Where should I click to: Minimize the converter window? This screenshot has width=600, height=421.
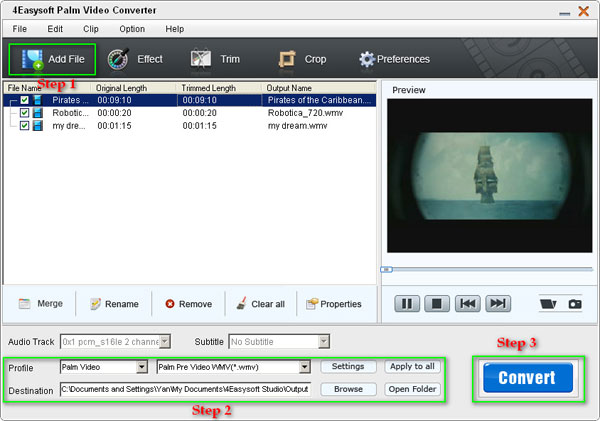pos(564,13)
